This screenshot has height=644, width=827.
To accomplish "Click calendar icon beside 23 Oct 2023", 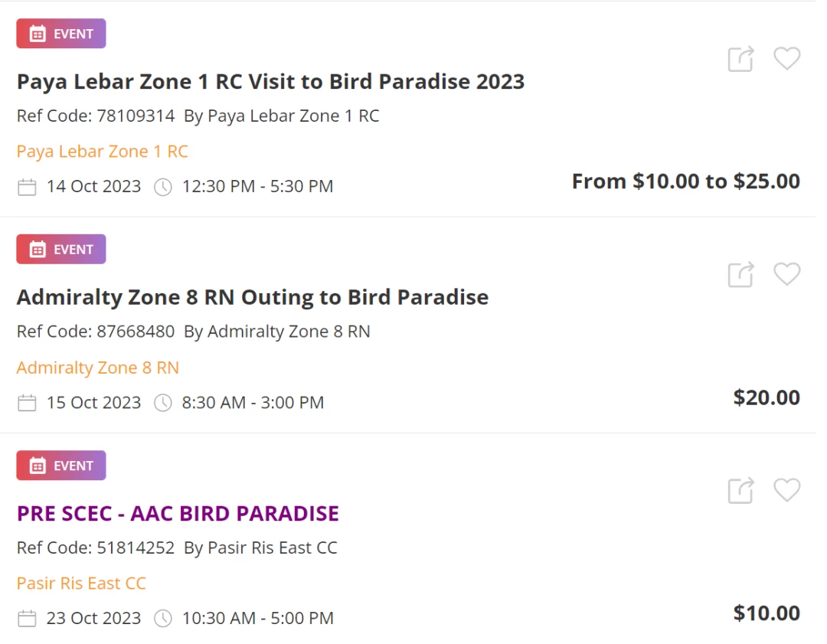I will (x=27, y=619).
